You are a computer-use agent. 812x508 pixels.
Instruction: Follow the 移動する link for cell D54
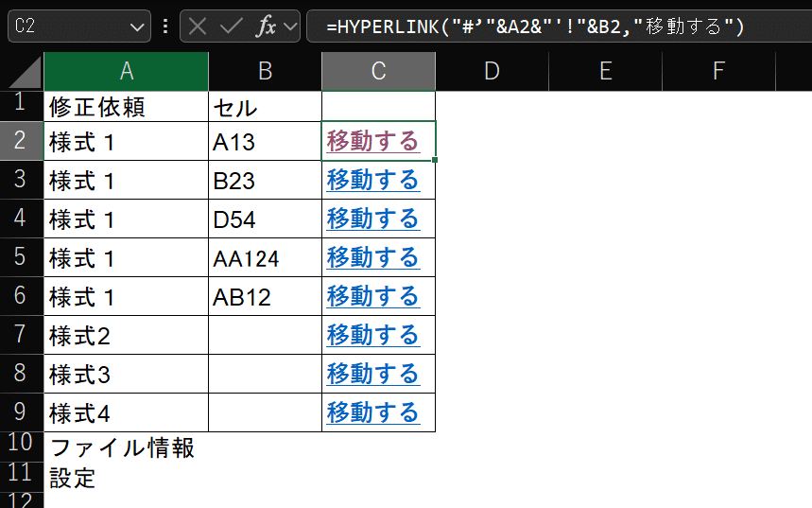372,219
